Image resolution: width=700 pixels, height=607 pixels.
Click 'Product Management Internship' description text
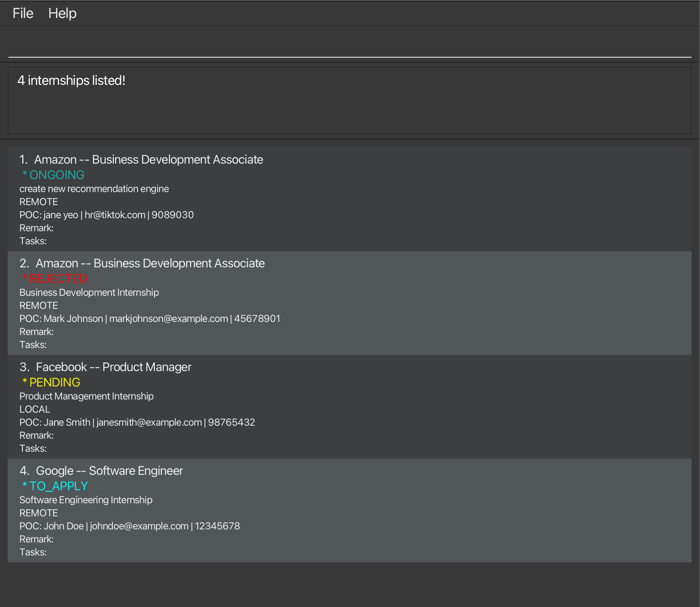pos(86,396)
